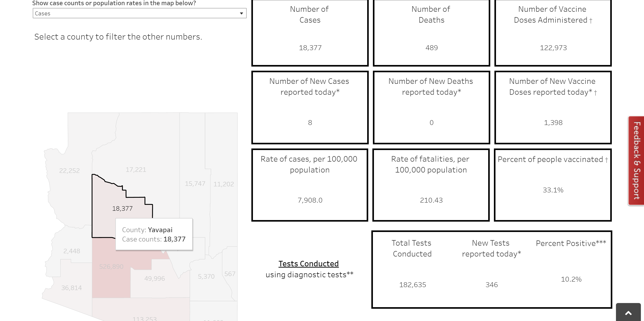Viewport: 644px width, 321px height.
Task: Open the Cases dropdown arrow
Action: 241,13
